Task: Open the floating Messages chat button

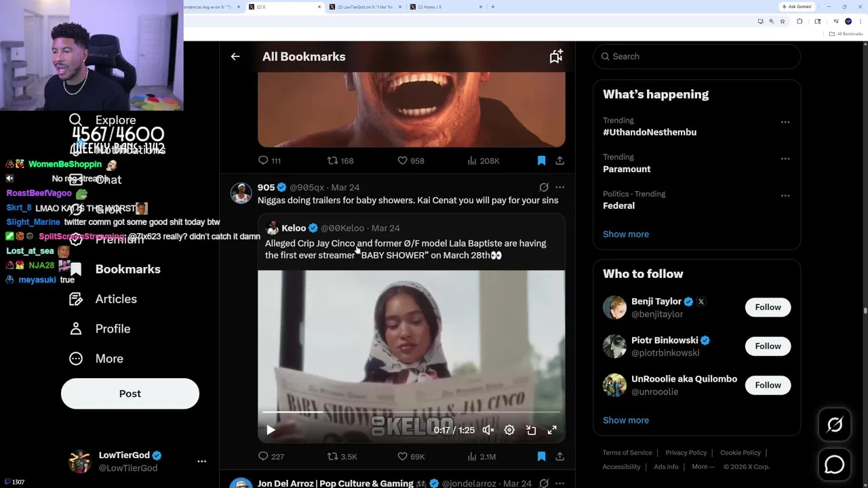Action: [835, 464]
